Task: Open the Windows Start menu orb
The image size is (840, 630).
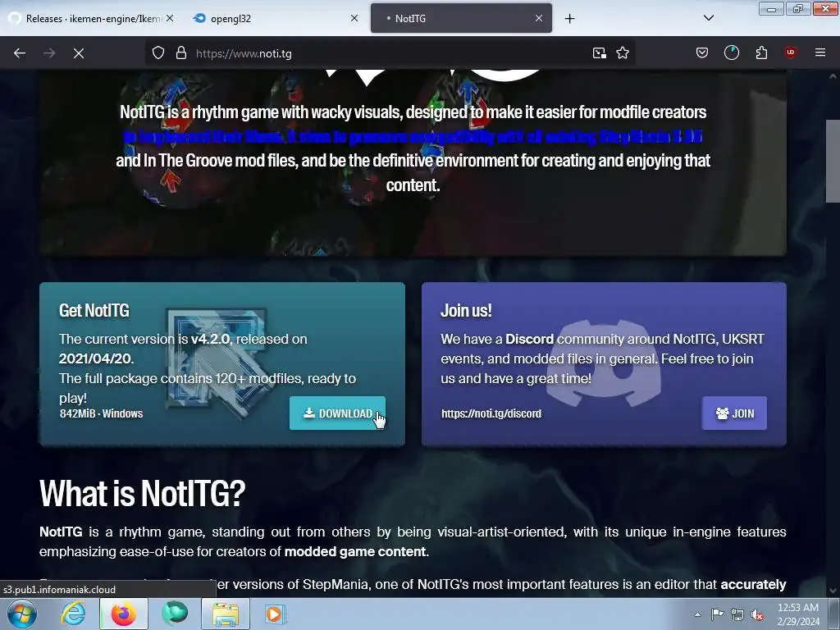Action: tap(22, 614)
